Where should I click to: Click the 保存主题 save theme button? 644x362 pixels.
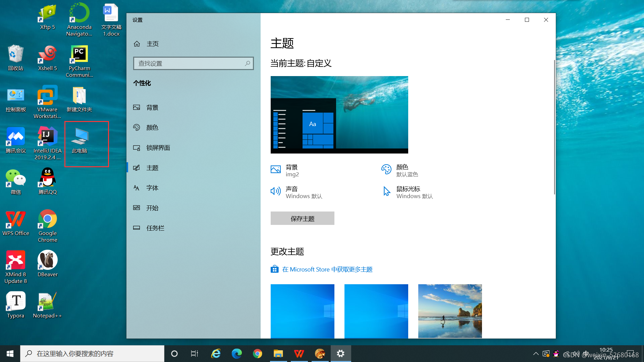point(302,219)
